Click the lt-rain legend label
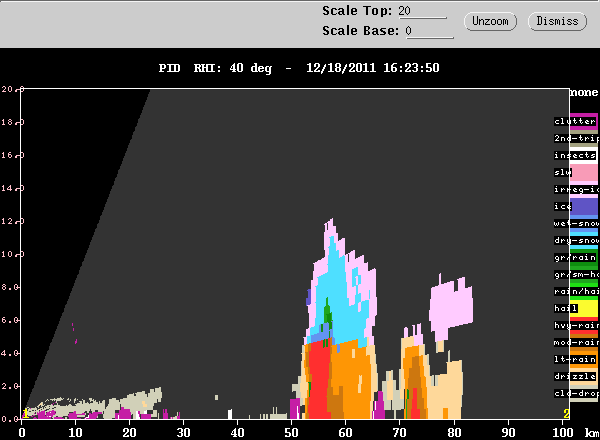 575,359
